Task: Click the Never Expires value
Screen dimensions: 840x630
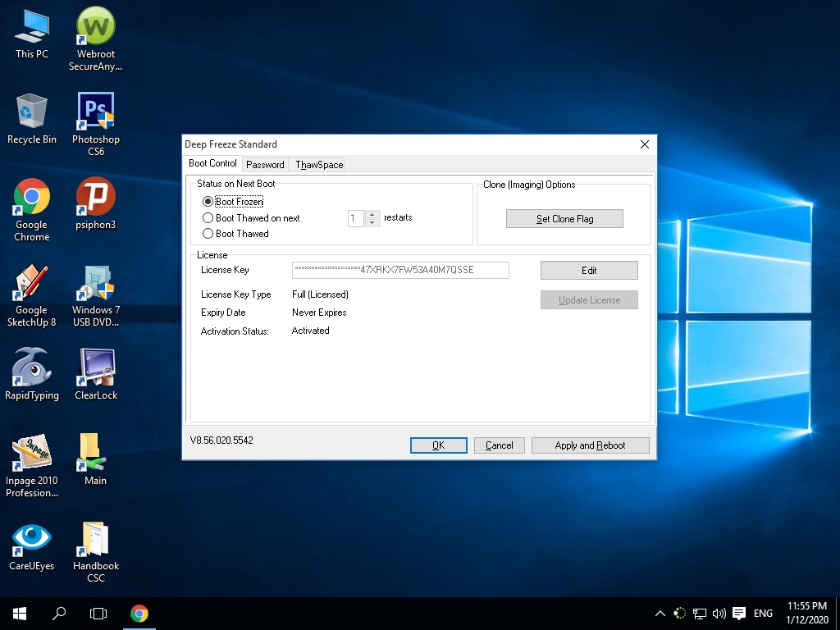Action: click(319, 313)
